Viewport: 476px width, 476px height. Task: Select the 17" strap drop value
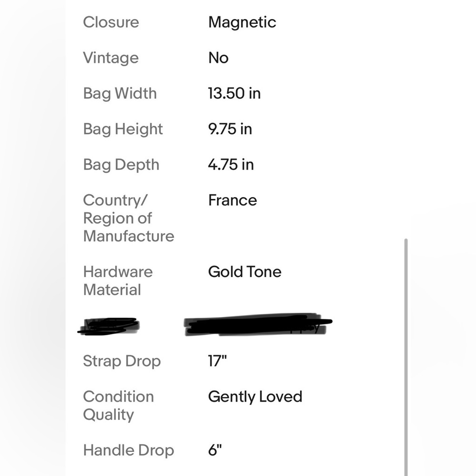tap(218, 361)
